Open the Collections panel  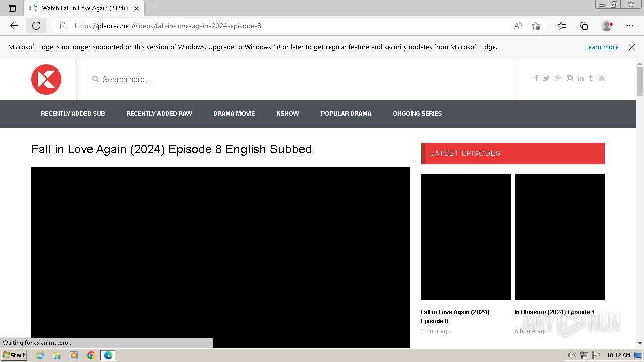(584, 26)
